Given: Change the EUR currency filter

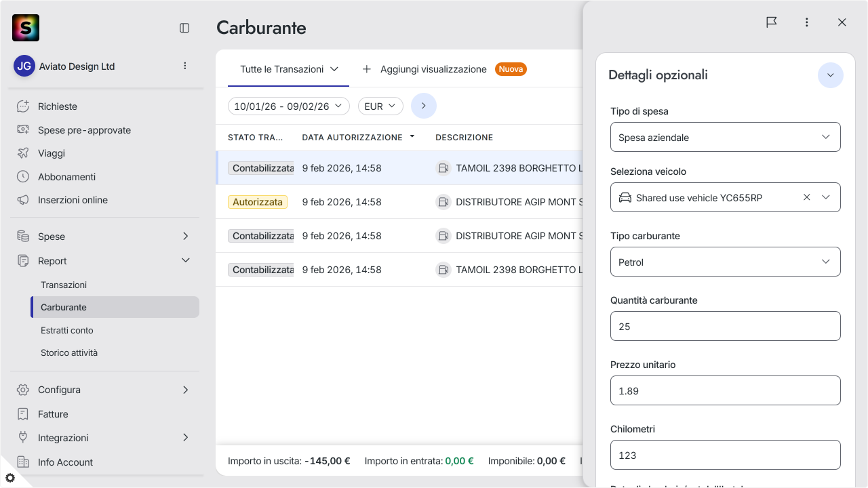Looking at the screenshot, I should coord(380,106).
